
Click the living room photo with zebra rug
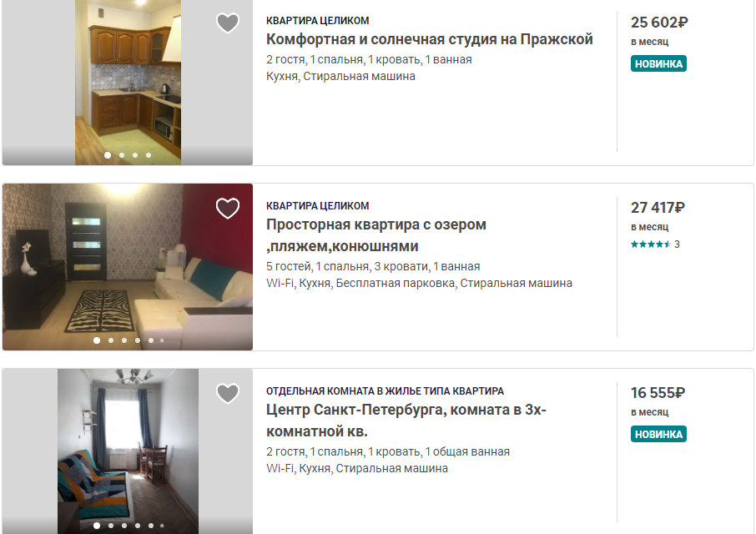tap(128, 266)
